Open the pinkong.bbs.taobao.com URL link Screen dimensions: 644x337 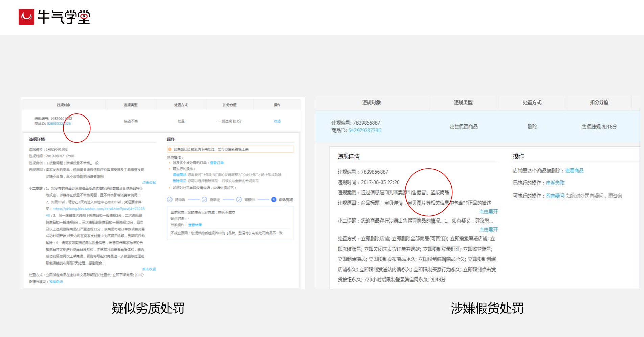click(x=98, y=209)
